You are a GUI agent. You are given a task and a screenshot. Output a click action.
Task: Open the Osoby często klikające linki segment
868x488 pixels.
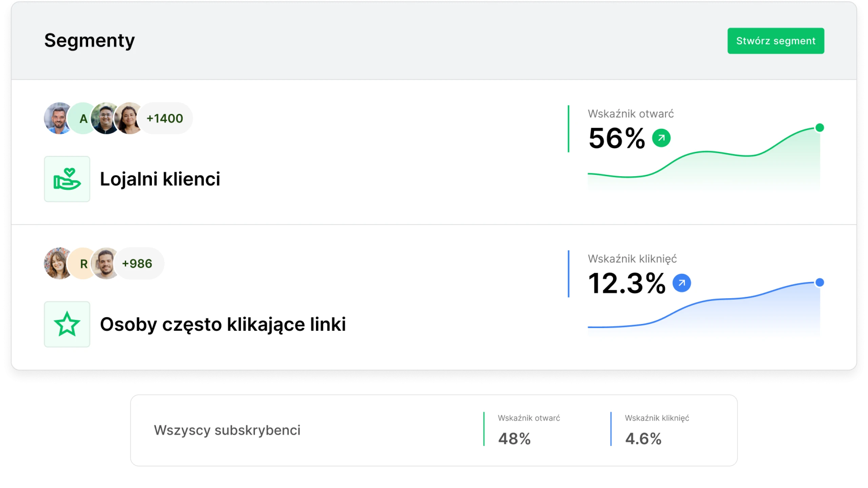point(223,324)
